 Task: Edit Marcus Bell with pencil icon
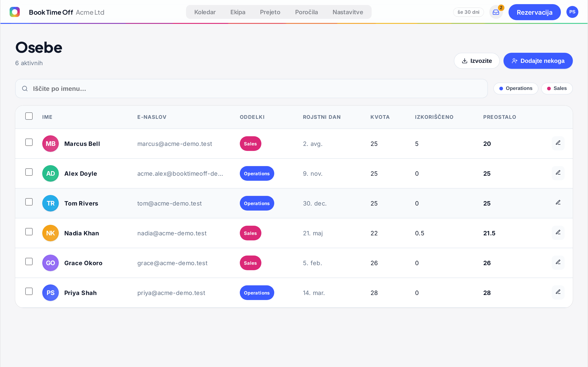(x=558, y=143)
